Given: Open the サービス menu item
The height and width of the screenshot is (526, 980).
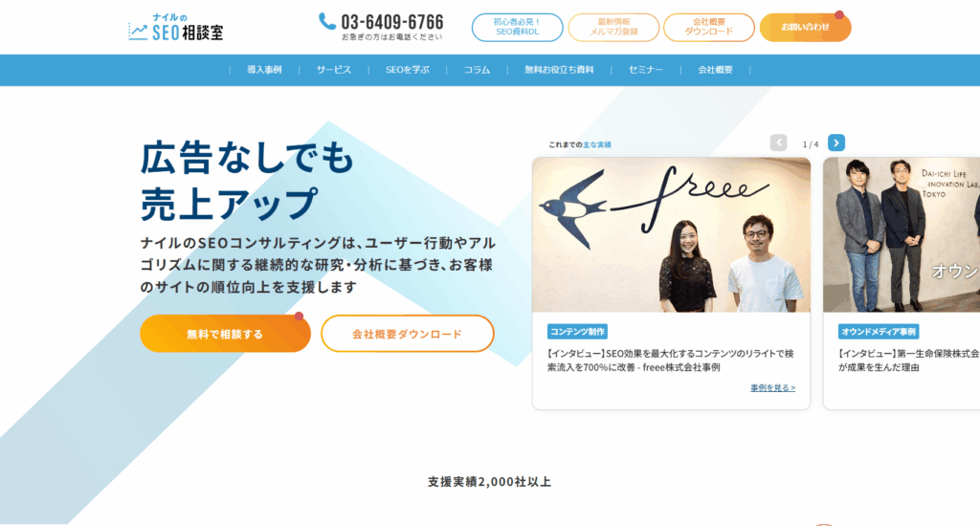Looking at the screenshot, I should point(334,70).
